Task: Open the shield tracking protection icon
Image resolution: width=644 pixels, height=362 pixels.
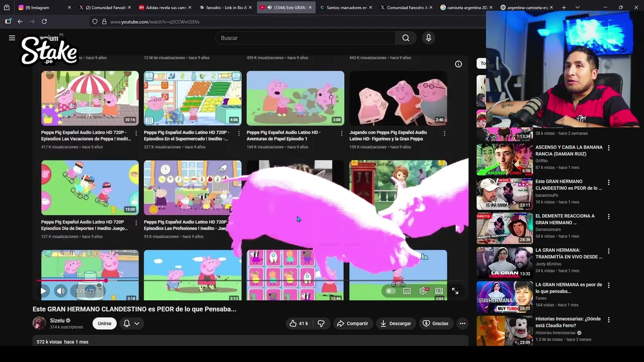Action: [95, 22]
